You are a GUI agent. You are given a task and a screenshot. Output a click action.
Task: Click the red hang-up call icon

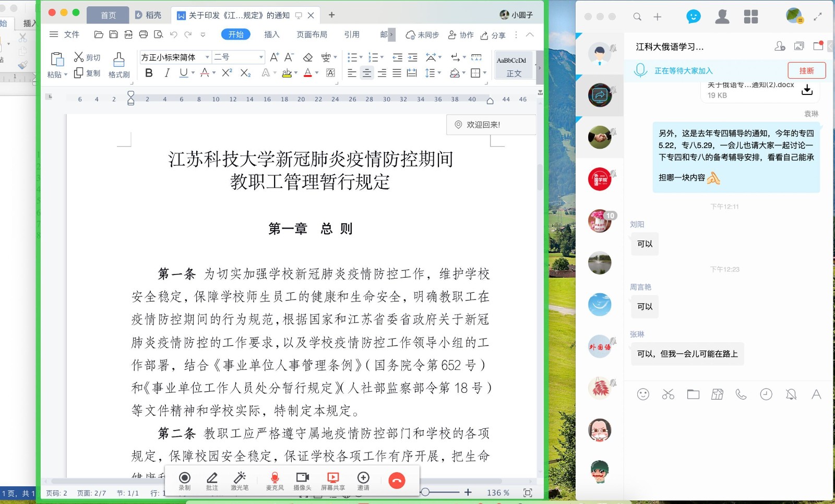point(397,480)
